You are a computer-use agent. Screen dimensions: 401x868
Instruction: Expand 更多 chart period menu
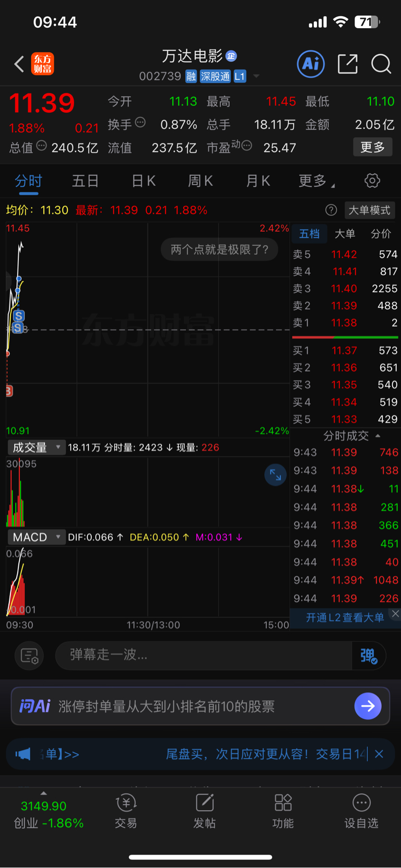pos(316,181)
